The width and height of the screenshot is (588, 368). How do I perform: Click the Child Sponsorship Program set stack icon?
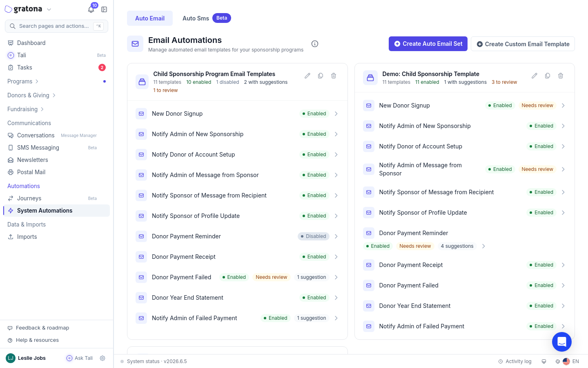(x=142, y=82)
